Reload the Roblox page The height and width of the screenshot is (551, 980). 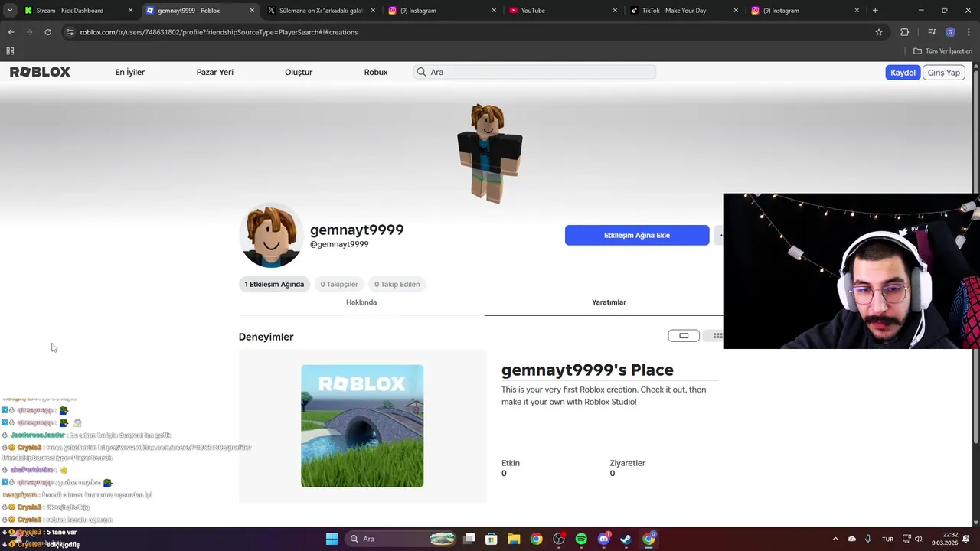coord(47,32)
